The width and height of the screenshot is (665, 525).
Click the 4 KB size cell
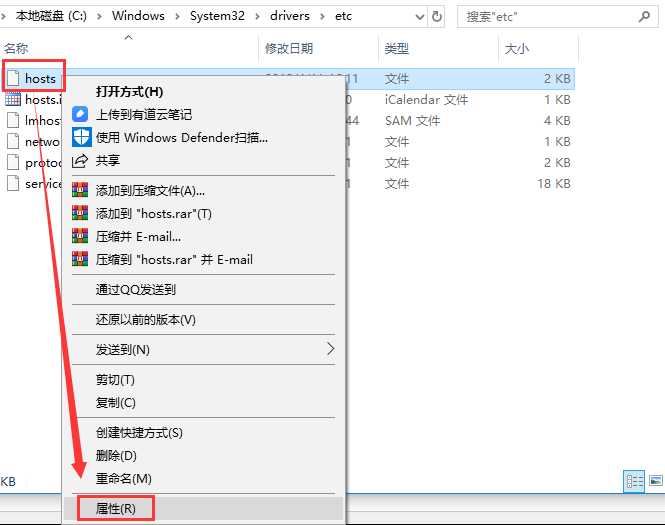pos(557,120)
